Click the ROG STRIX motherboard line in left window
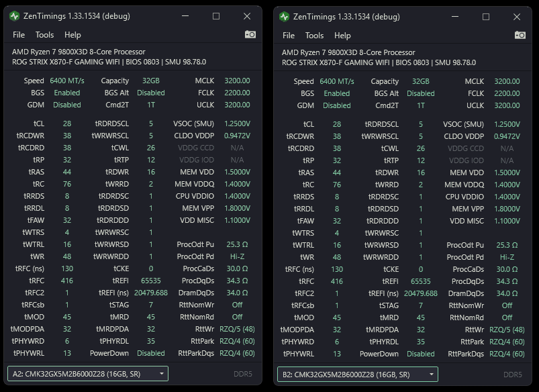 pyautogui.click(x=109, y=62)
